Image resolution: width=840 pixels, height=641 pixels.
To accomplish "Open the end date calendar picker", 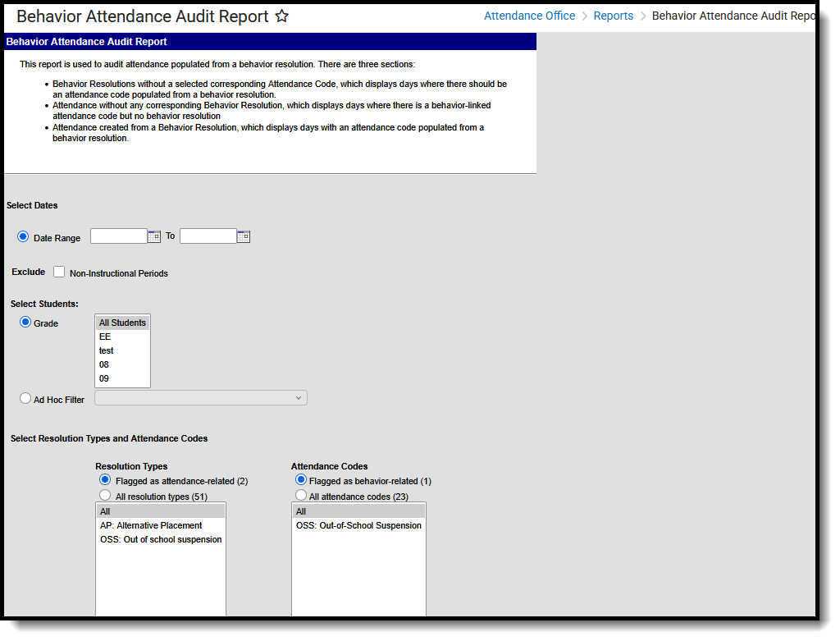I will click(x=244, y=236).
